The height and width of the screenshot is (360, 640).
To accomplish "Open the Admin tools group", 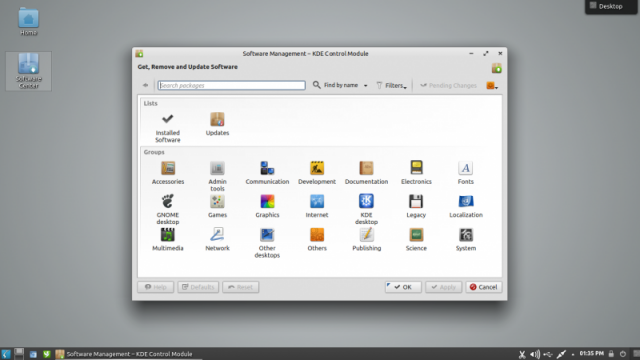I will 217,176.
